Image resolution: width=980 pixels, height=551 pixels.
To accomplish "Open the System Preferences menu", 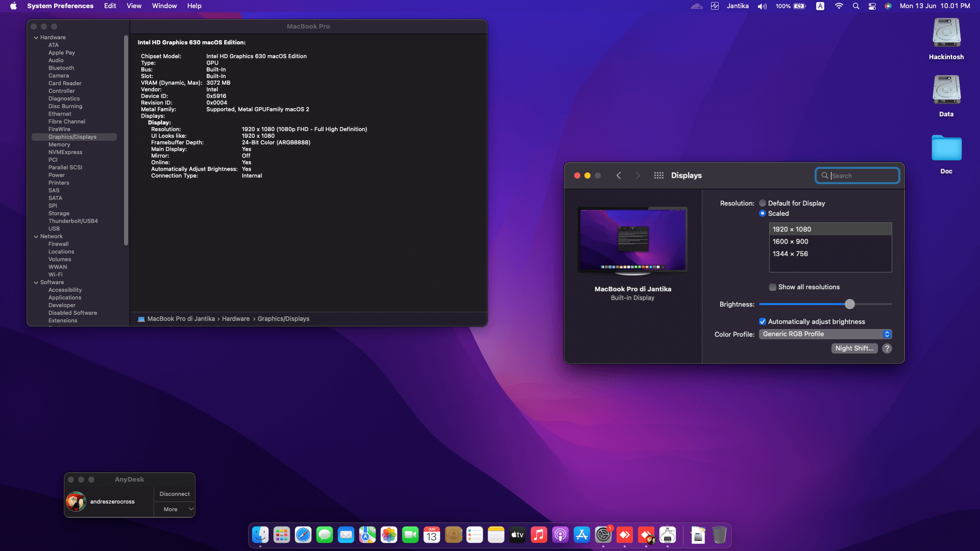I will 60,6.
